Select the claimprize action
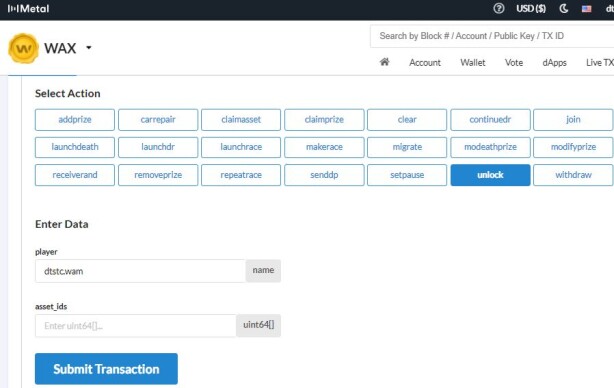This screenshot has width=614, height=388. pyautogui.click(x=324, y=119)
